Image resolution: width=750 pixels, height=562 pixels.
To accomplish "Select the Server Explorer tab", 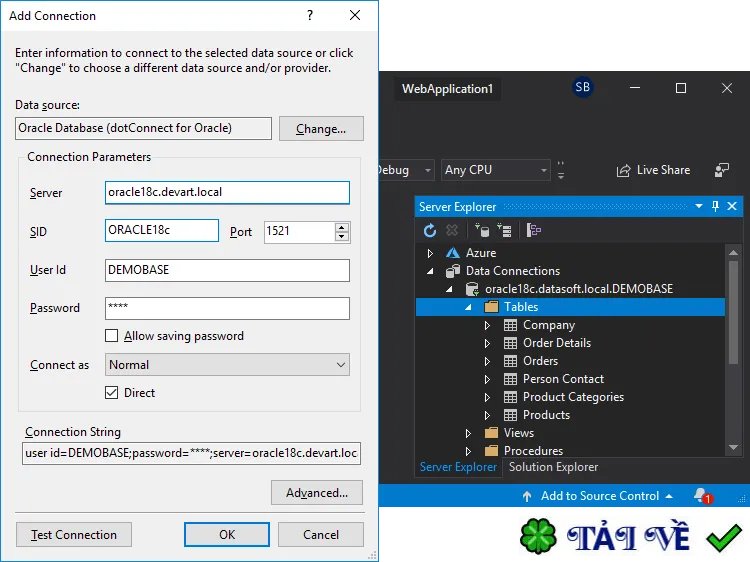I will click(x=458, y=467).
